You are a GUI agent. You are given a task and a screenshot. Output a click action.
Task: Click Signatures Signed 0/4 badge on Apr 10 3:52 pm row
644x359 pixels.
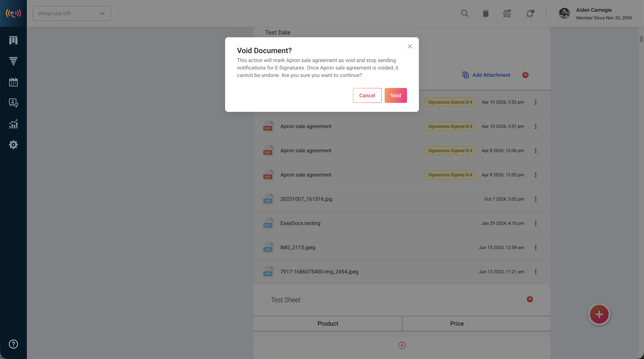click(450, 102)
